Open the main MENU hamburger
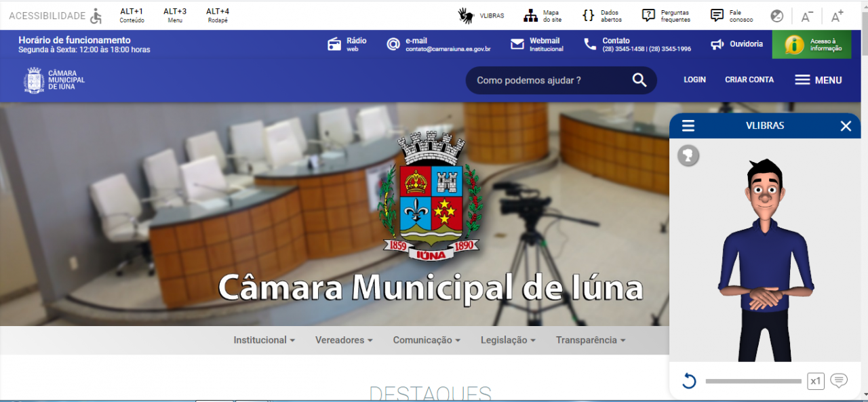The width and height of the screenshot is (868, 402). tap(818, 80)
